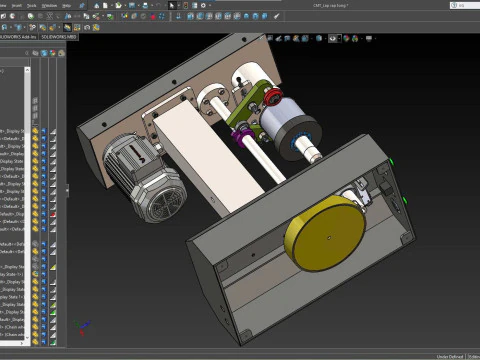The width and height of the screenshot is (480, 360).
Task: Switch to the SOLIDWORKS Add-Ins tab
Action: click(18, 37)
